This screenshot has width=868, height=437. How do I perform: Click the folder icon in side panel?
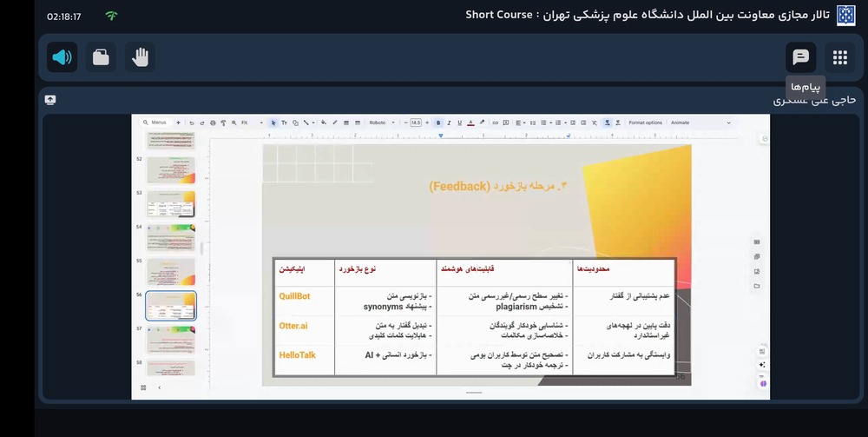point(757,286)
